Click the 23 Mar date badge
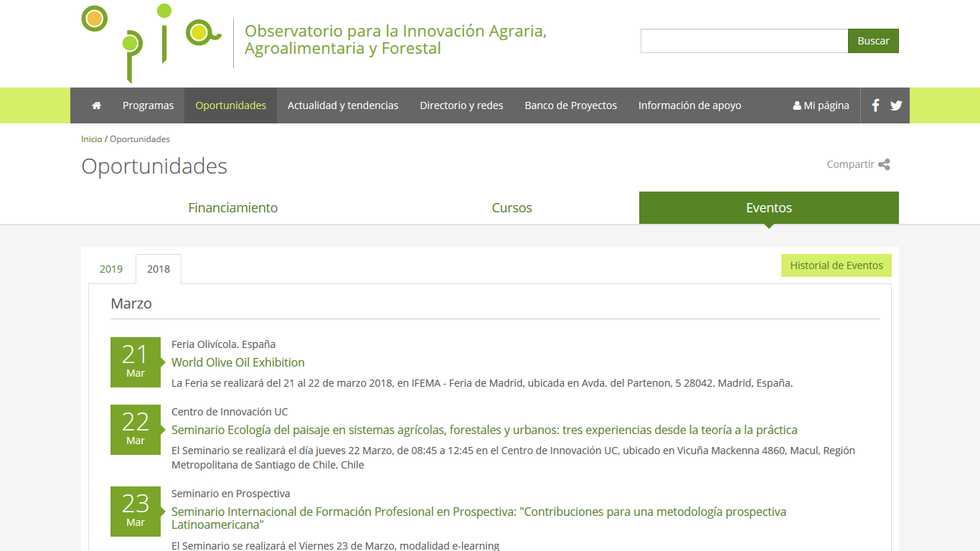 point(136,512)
